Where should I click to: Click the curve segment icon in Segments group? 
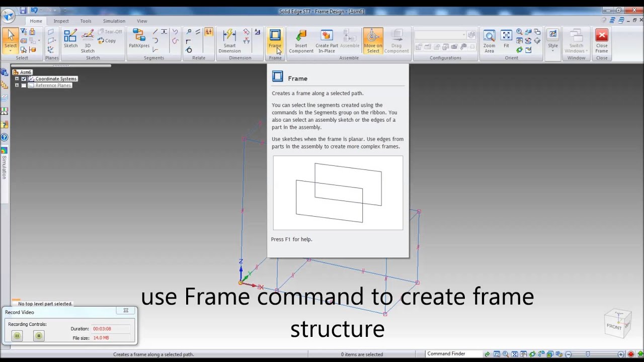pos(175,32)
